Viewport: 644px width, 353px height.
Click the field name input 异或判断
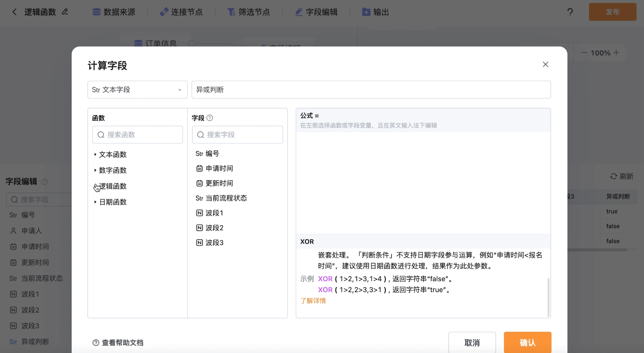point(371,90)
